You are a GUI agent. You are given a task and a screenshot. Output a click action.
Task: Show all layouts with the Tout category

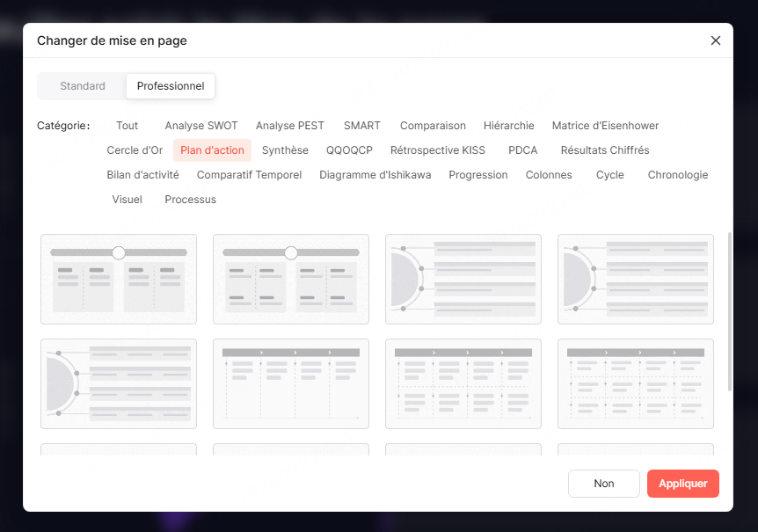[x=128, y=126]
